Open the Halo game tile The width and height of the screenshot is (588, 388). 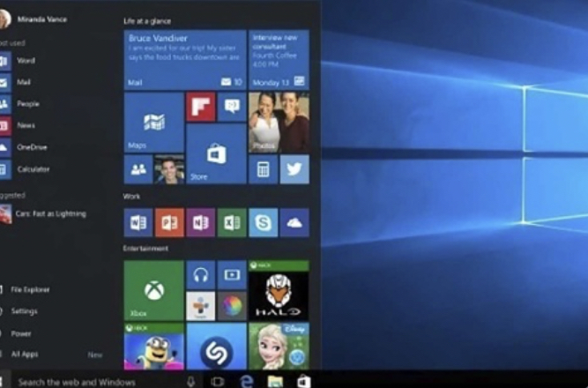(279, 290)
